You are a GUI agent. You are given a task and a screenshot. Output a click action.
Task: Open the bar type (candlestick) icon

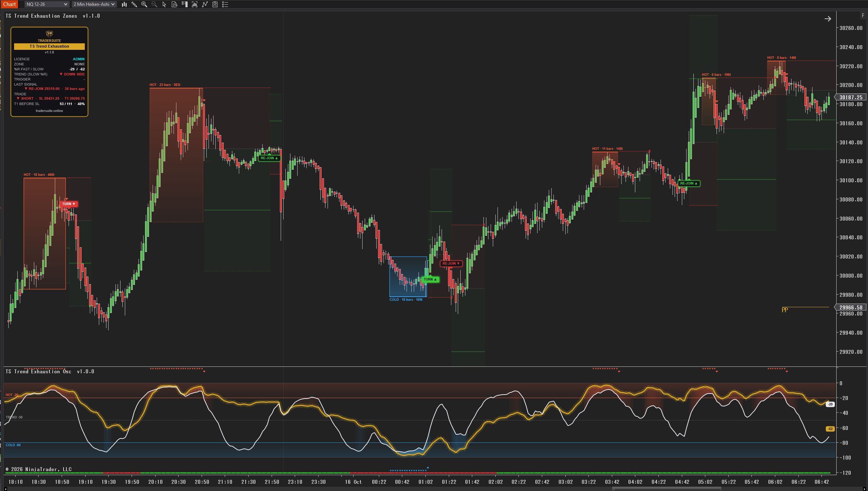[124, 4]
